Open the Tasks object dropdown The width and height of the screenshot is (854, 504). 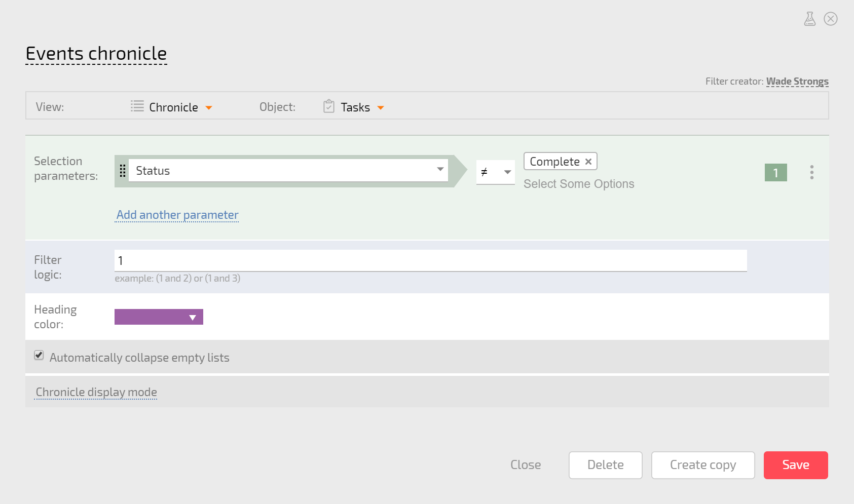pos(362,107)
